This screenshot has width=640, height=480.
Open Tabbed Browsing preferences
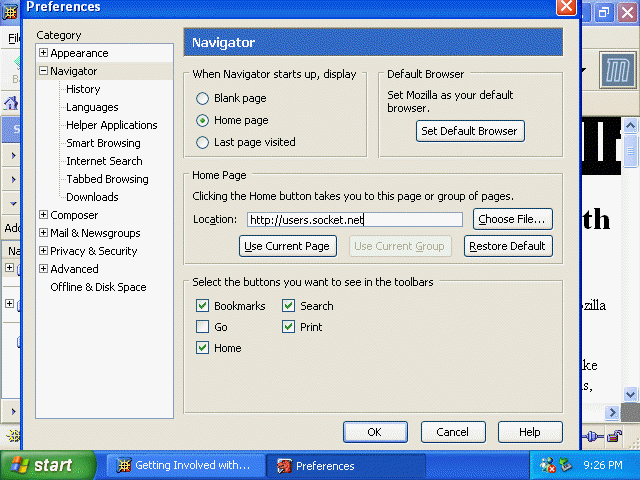[107, 179]
